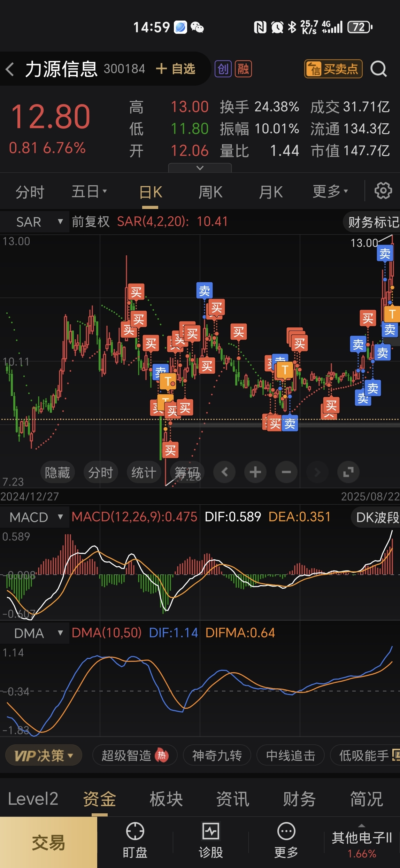The height and width of the screenshot is (868, 400).
Task: Select the 月K tab
Action: pos(271,192)
